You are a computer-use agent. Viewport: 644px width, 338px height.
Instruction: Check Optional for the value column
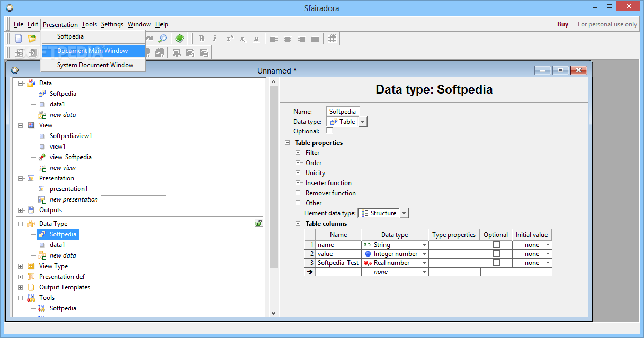496,254
